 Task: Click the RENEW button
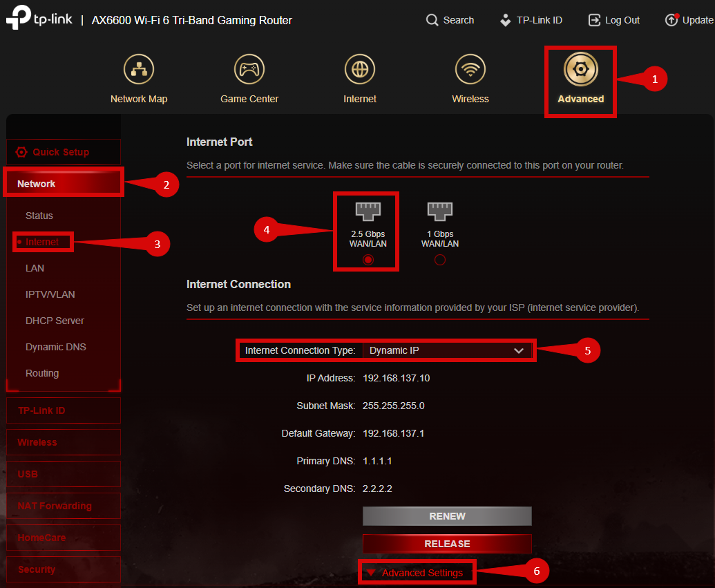pos(447,516)
